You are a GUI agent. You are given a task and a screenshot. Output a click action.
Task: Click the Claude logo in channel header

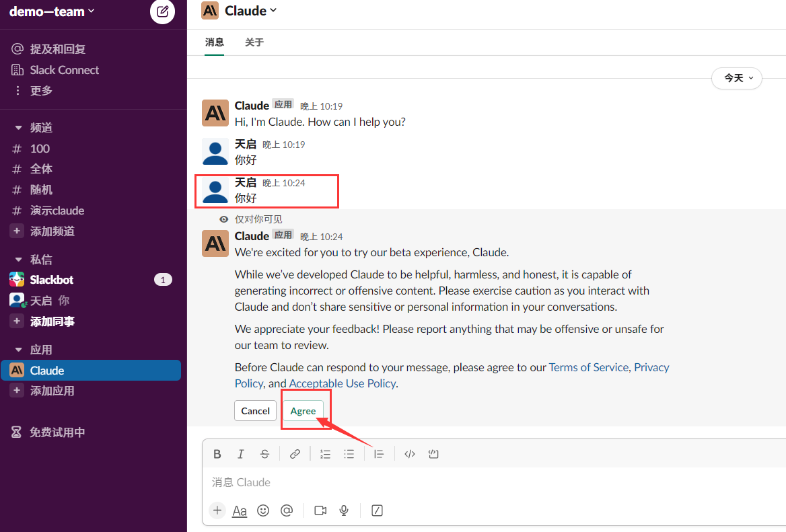(x=210, y=11)
